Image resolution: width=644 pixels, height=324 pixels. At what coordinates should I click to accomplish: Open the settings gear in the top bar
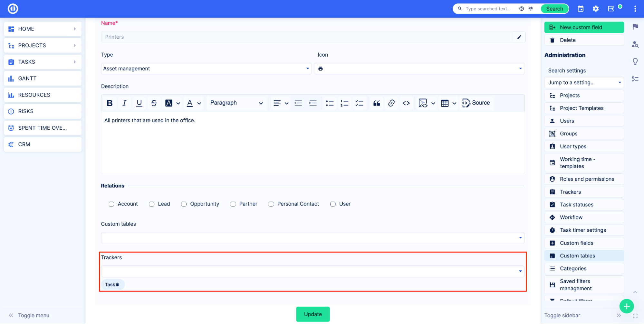click(596, 9)
